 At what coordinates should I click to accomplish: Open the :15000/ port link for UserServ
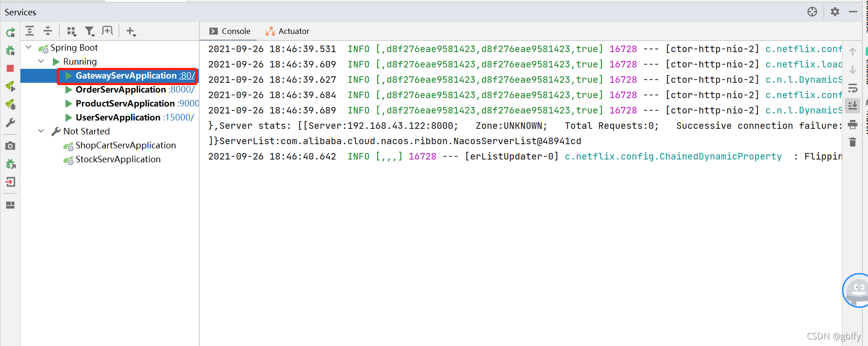[x=179, y=118]
